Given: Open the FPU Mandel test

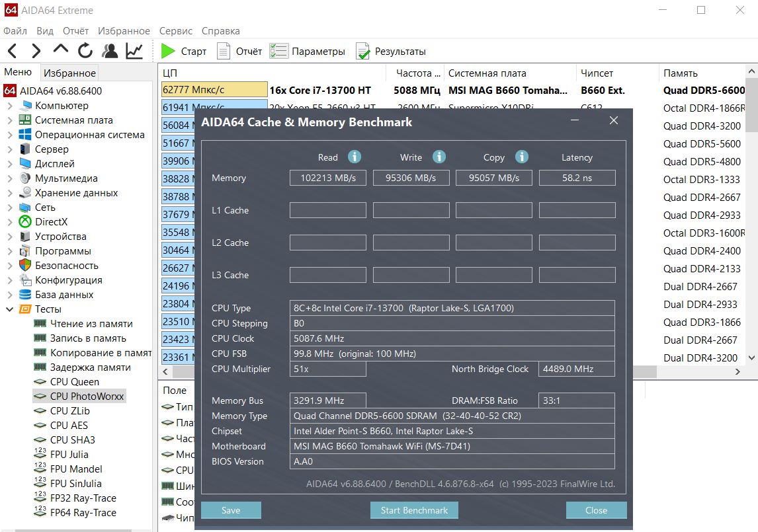Looking at the screenshot, I should (76, 469).
